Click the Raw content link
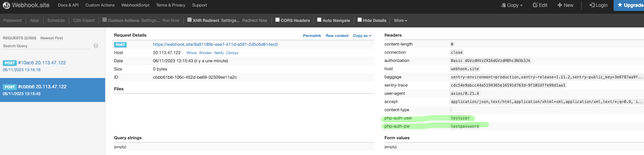644x155 pixels. click(x=337, y=36)
